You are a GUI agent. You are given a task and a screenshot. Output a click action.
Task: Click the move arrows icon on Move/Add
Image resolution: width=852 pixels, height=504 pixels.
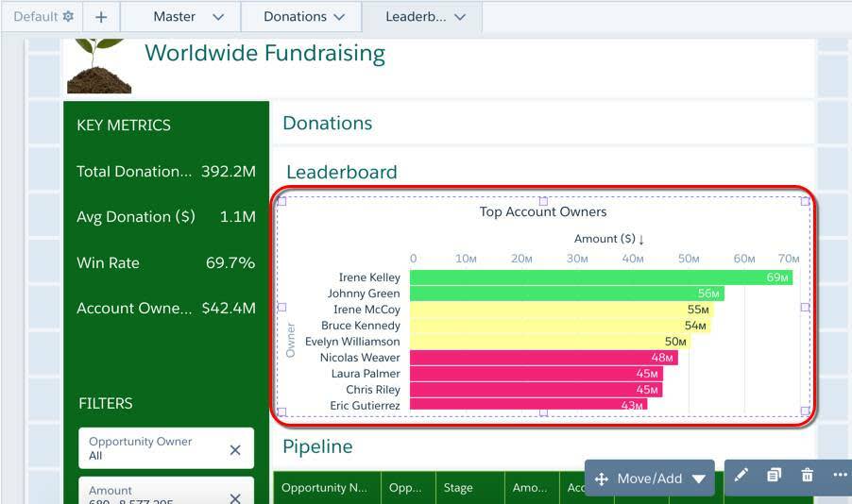[602, 479]
